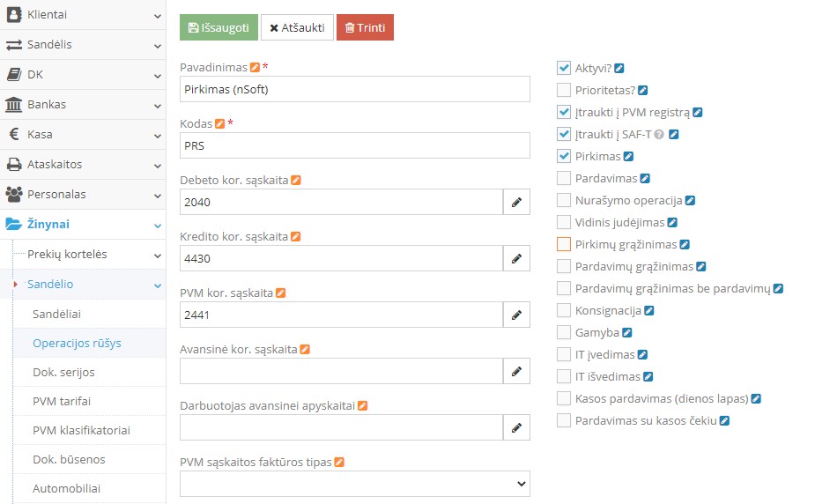Click the pencil icon beside Debeto kor. sąskaita field
Viewport: 815px width, 504px height.
[516, 203]
